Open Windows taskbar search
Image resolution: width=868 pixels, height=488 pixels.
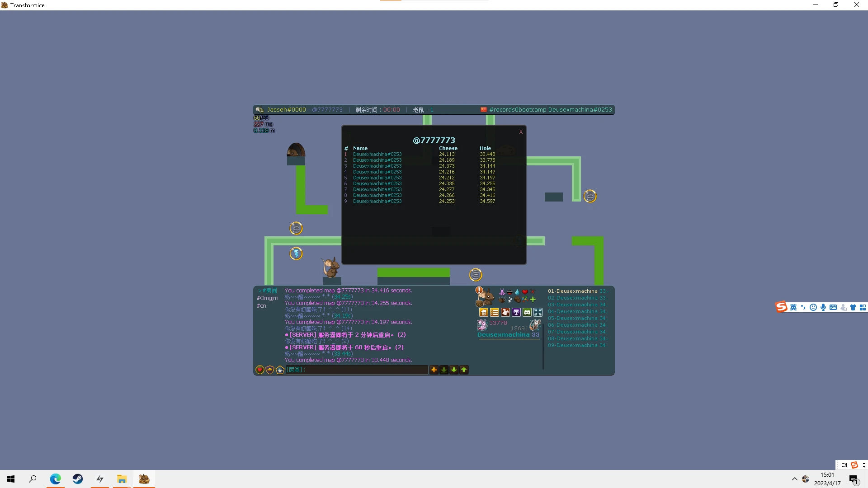(x=33, y=479)
